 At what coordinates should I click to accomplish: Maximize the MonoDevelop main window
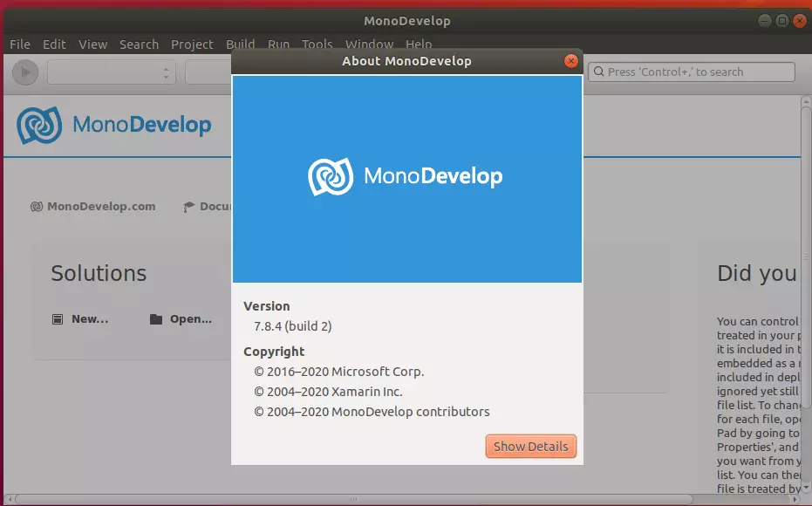coord(782,21)
